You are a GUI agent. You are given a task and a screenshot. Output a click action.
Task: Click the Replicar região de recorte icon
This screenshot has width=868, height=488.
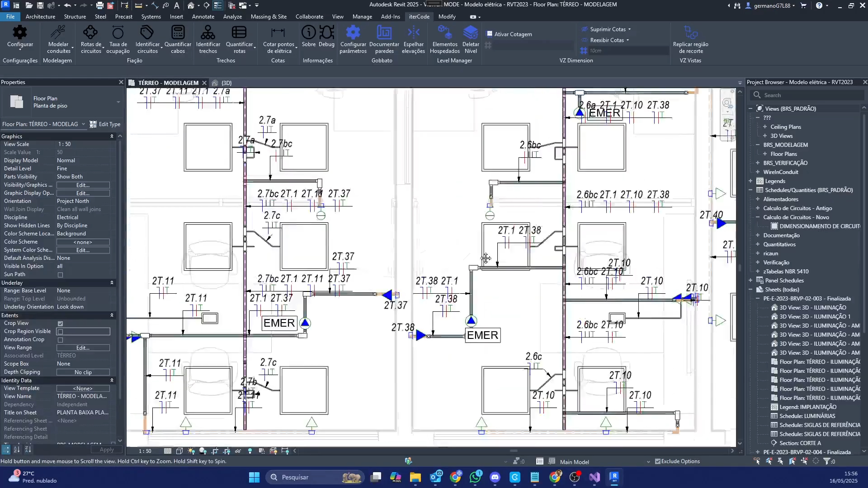coord(690,33)
